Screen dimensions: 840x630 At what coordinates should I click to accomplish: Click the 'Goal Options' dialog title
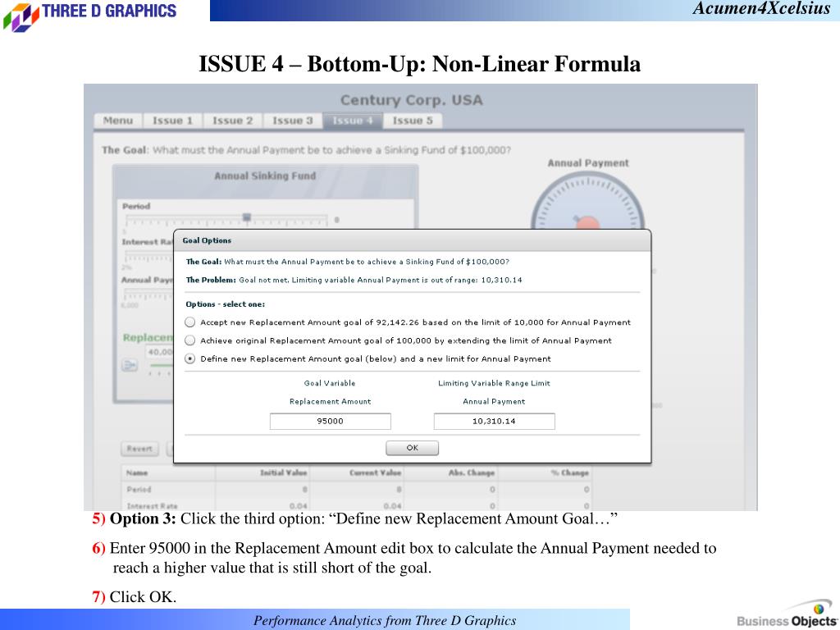tap(207, 240)
